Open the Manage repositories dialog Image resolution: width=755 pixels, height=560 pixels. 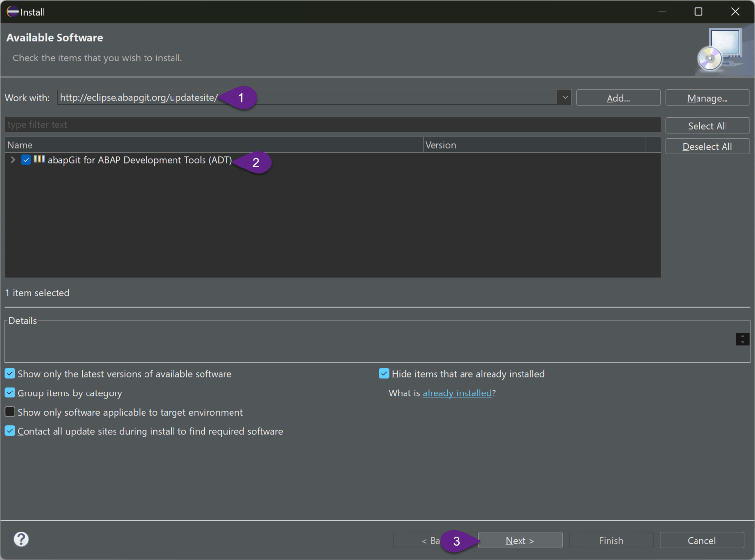click(707, 97)
